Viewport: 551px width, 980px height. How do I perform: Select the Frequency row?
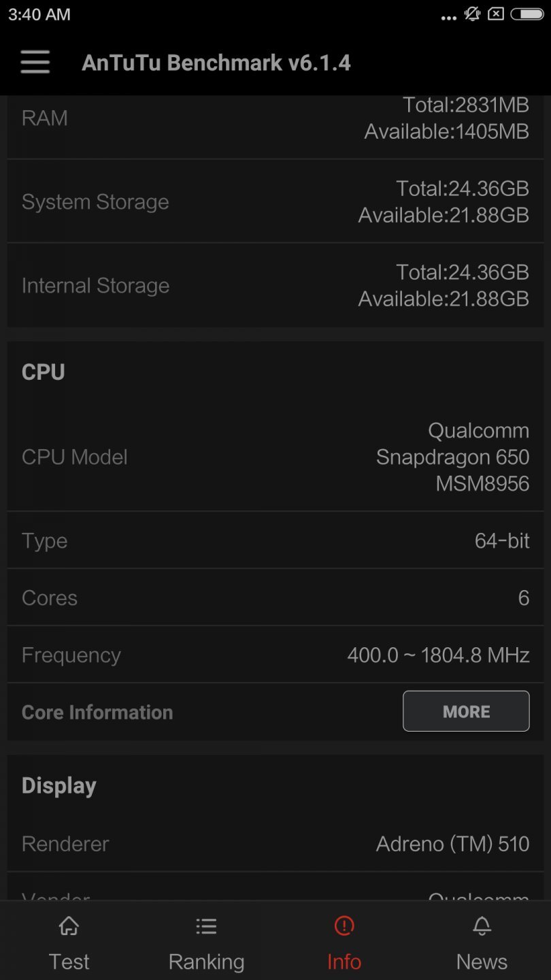275,654
